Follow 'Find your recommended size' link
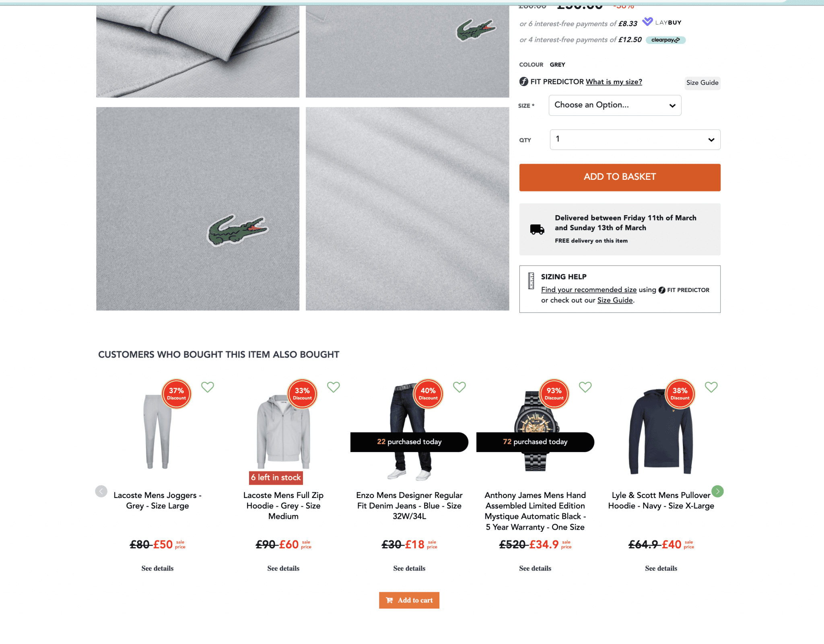824x644 pixels. pyautogui.click(x=589, y=290)
